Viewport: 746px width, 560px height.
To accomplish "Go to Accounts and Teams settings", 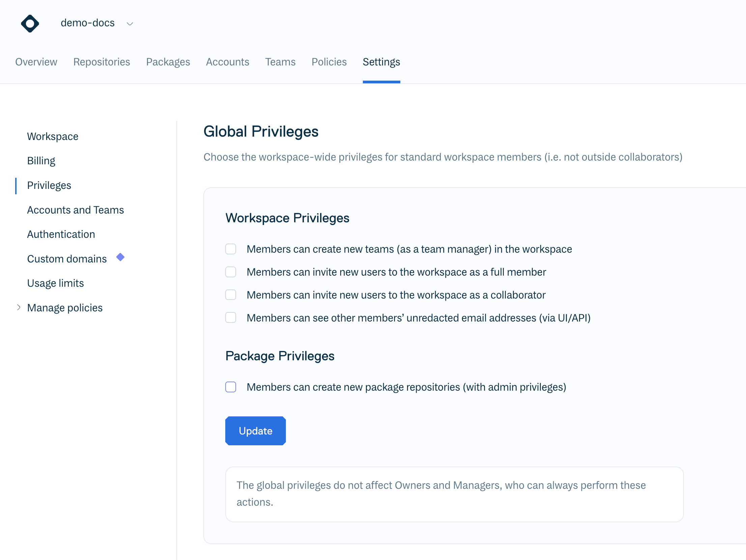I will coord(76,210).
